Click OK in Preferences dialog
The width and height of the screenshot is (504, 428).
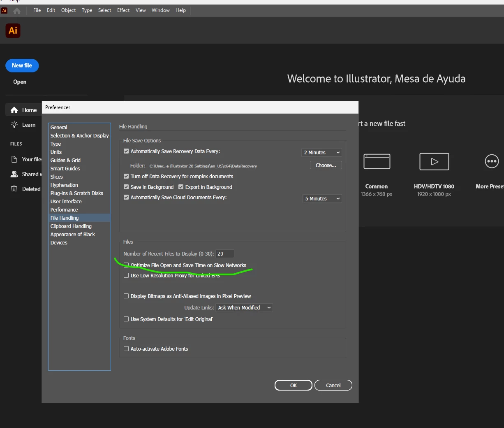pos(294,385)
